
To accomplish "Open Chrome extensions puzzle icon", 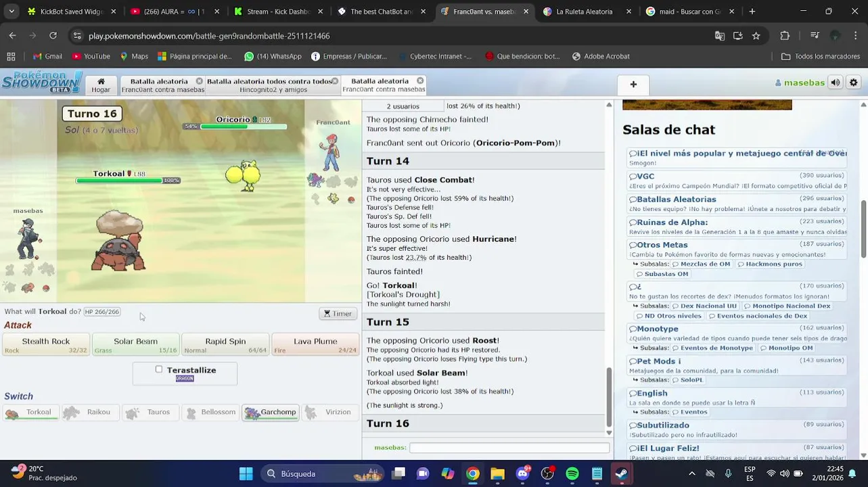I will click(x=785, y=36).
